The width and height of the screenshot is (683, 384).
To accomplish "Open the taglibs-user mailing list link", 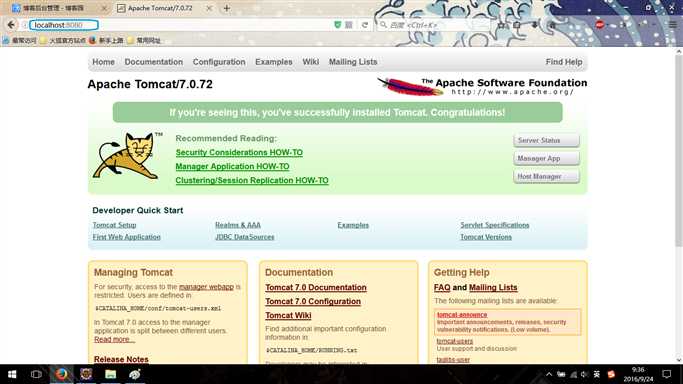I will 453,360.
